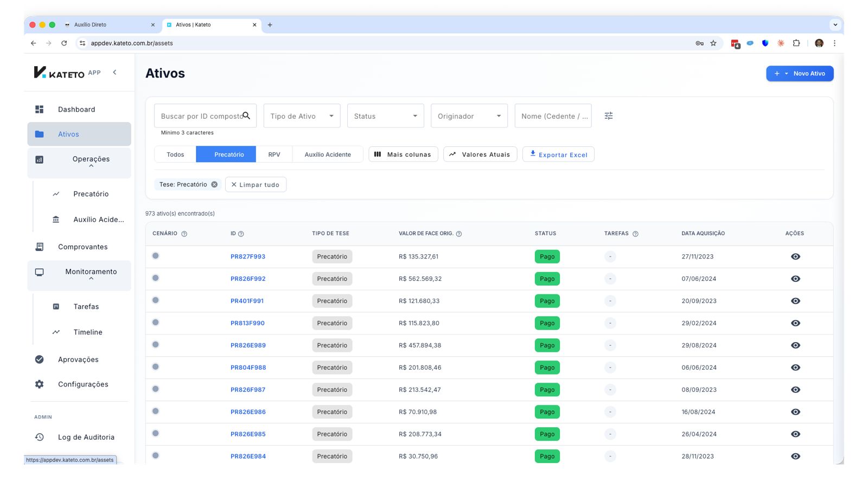Click the help icon next to Cenário

(184, 234)
